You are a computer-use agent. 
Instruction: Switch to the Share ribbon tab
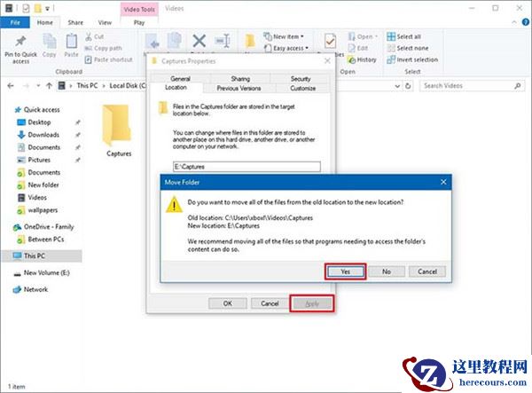pyautogui.click(x=75, y=22)
